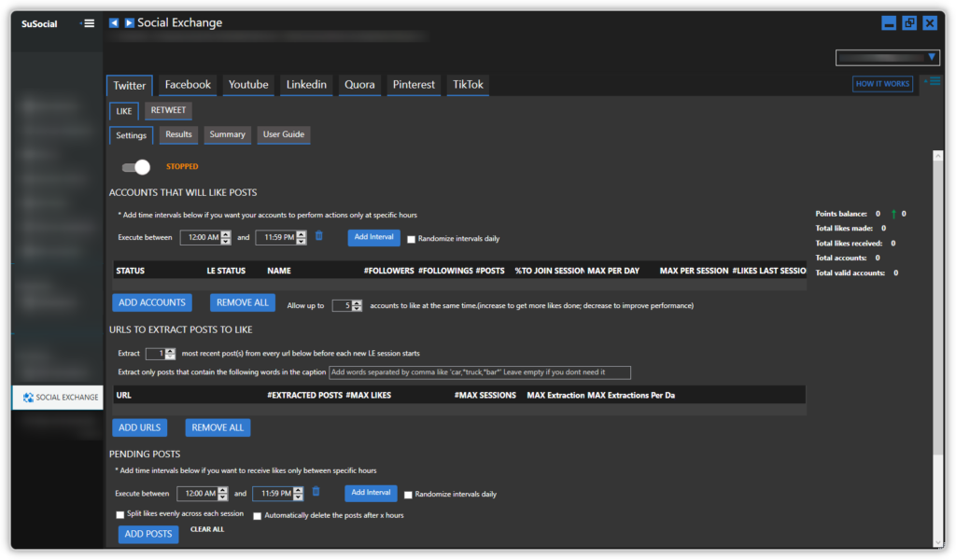The width and height of the screenshot is (956, 560).
Task: Click REMOVE ALL next to ADD URLS
Action: point(218,427)
